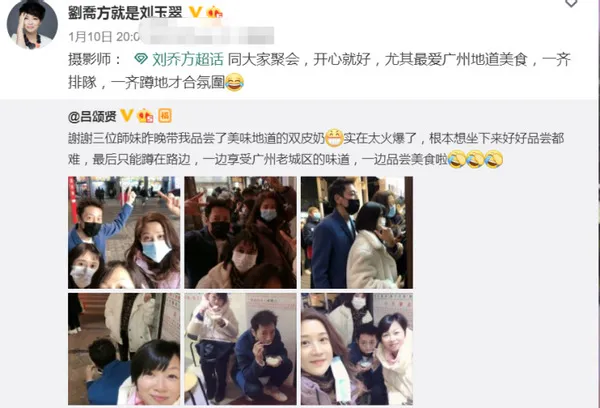Expand the post options chevron at top right
This screenshot has width=600, height=408.
pyautogui.click(x=571, y=3)
